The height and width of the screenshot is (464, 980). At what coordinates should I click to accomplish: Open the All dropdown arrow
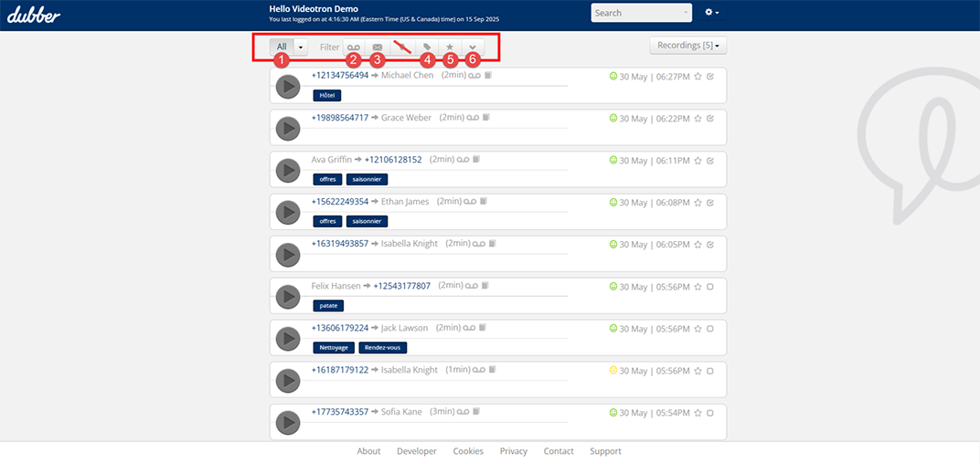pyautogui.click(x=301, y=47)
